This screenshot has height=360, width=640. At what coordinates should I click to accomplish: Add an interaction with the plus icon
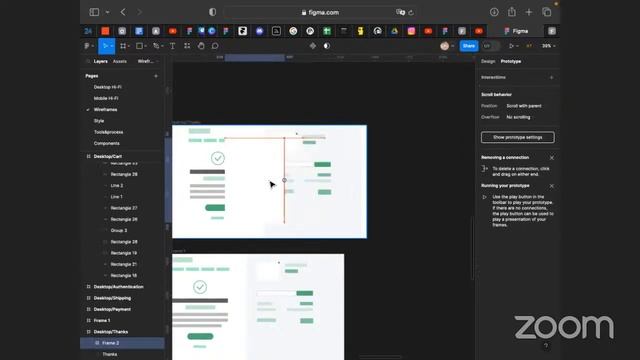[552, 77]
